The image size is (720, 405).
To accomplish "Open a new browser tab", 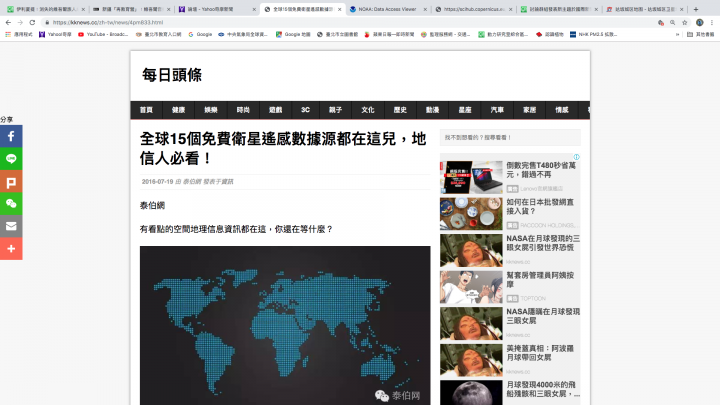I will [x=696, y=9].
